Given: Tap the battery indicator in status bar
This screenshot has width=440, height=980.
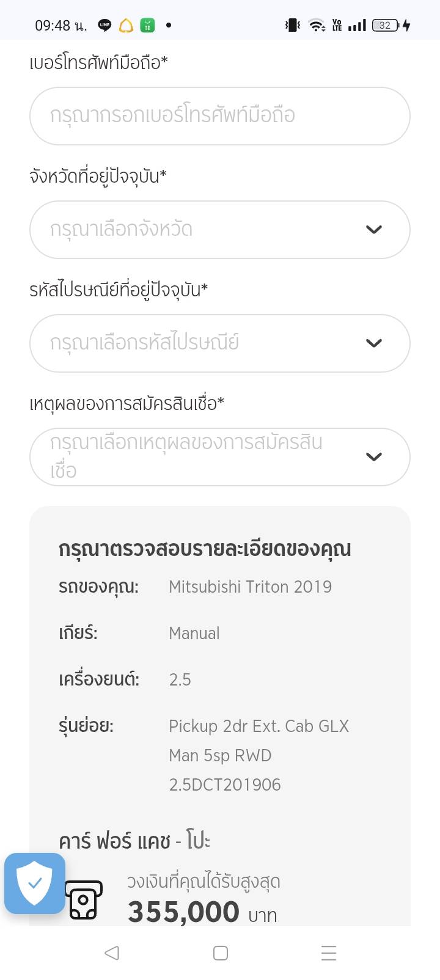Looking at the screenshot, I should click(386, 26).
